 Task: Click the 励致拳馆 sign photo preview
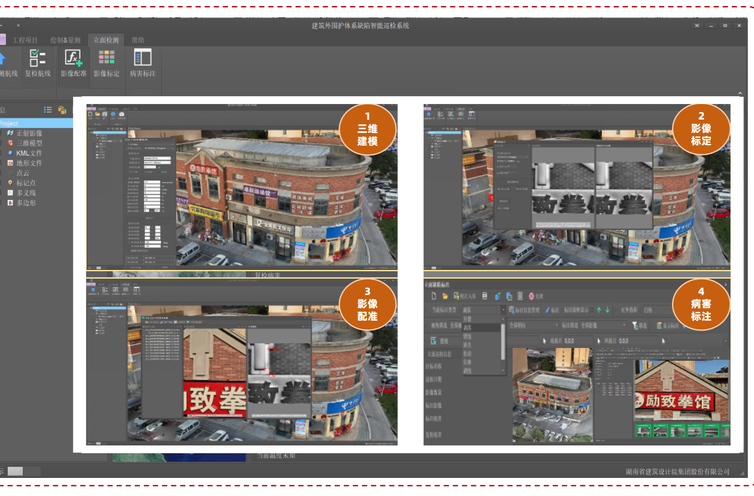(681, 390)
